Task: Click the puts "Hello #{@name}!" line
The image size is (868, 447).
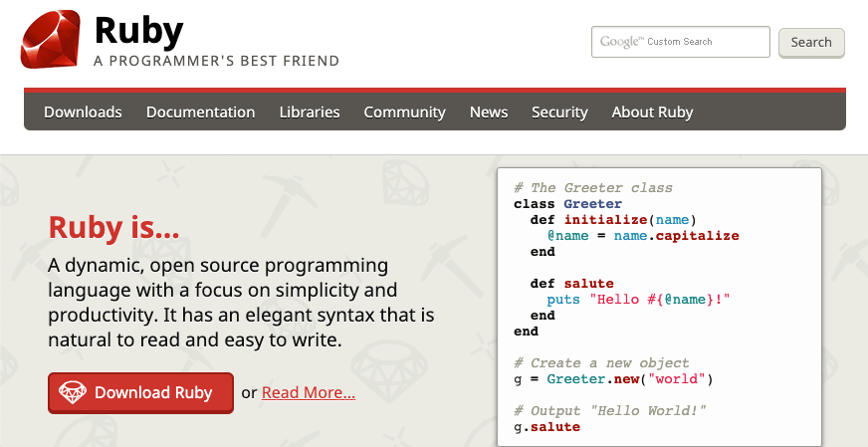Action: click(639, 300)
